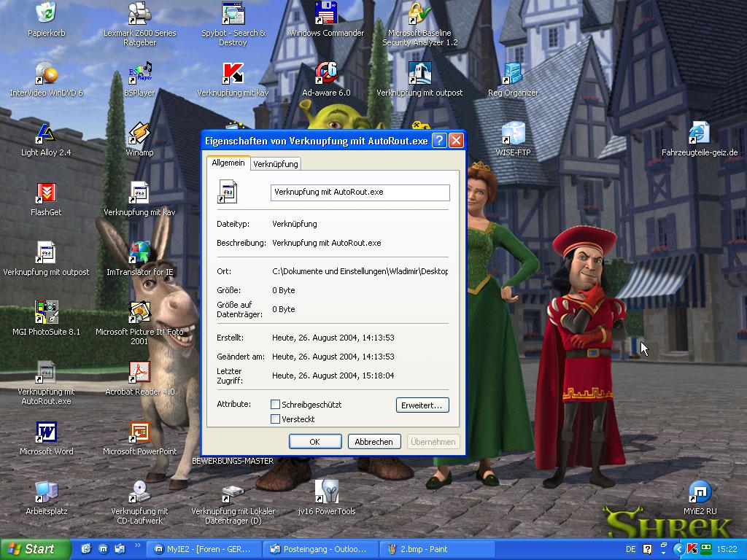The width and height of the screenshot is (747, 560).
Task: Enable the Schreibgeschützt checkbox
Action: (275, 404)
